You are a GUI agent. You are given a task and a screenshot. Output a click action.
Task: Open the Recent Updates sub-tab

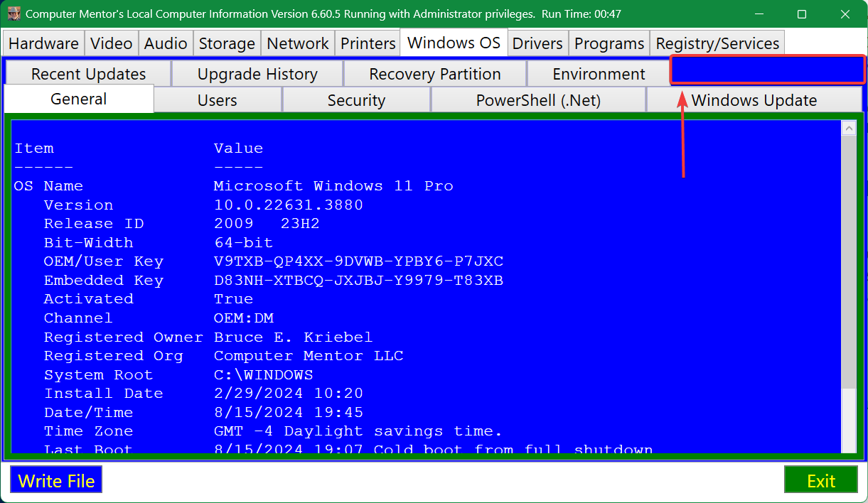pyautogui.click(x=88, y=74)
